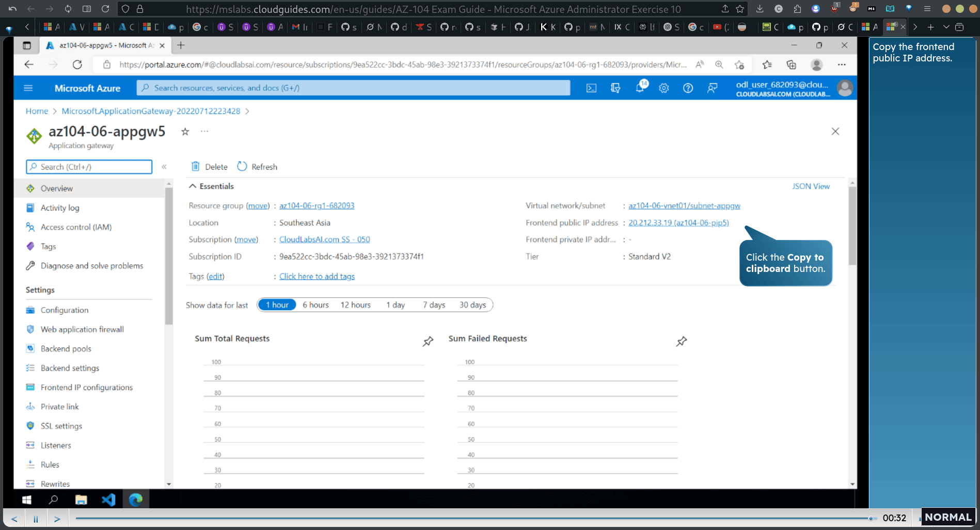This screenshot has width=980, height=530.
Task: Open Azure feedback icon
Action: point(712,88)
